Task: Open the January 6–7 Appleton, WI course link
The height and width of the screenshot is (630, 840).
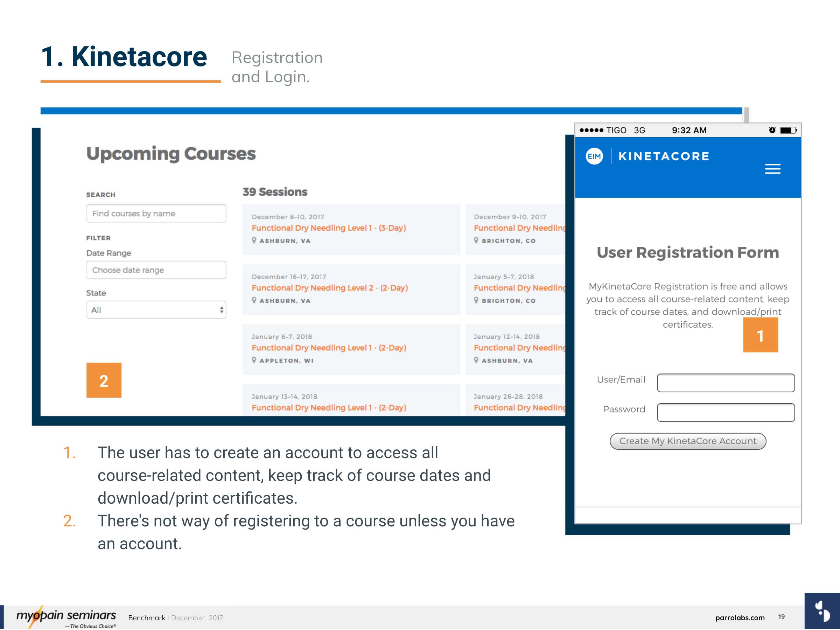Action: tap(329, 348)
